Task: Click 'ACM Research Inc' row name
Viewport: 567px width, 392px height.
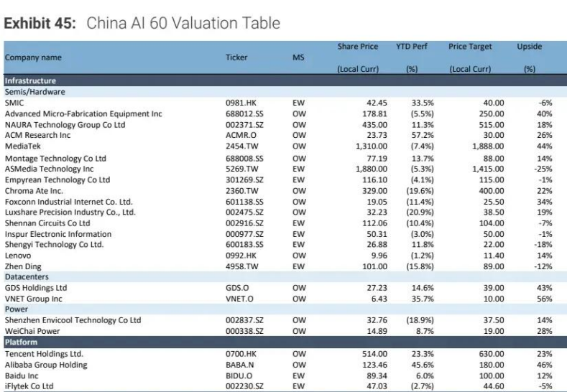Action: click(x=37, y=135)
